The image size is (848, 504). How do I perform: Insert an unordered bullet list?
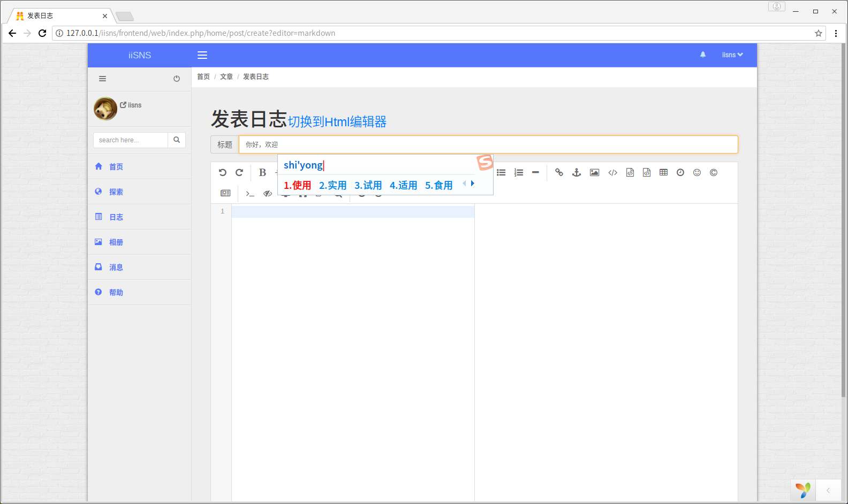[501, 172]
